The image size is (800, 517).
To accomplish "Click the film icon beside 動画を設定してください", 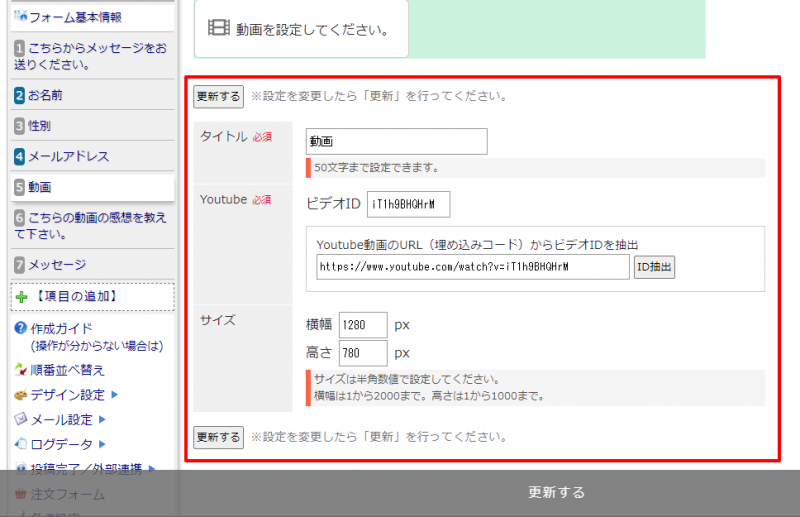I will coord(219,28).
